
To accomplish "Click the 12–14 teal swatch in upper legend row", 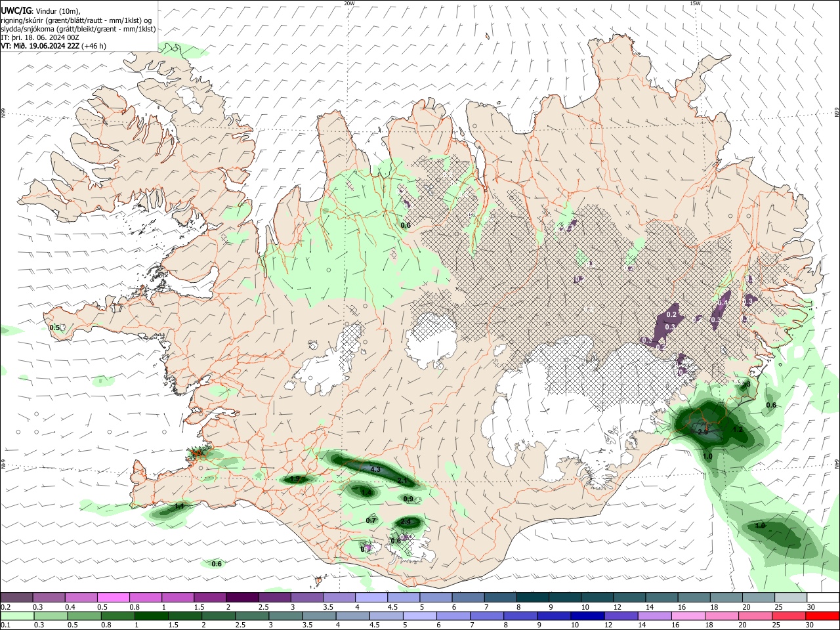I will (629, 597).
